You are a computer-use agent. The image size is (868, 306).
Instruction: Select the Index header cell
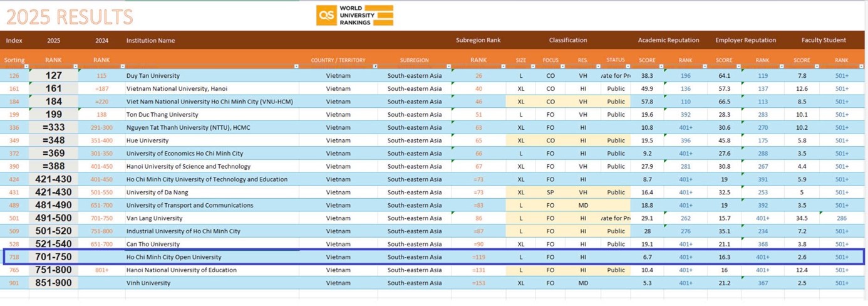coord(14,40)
